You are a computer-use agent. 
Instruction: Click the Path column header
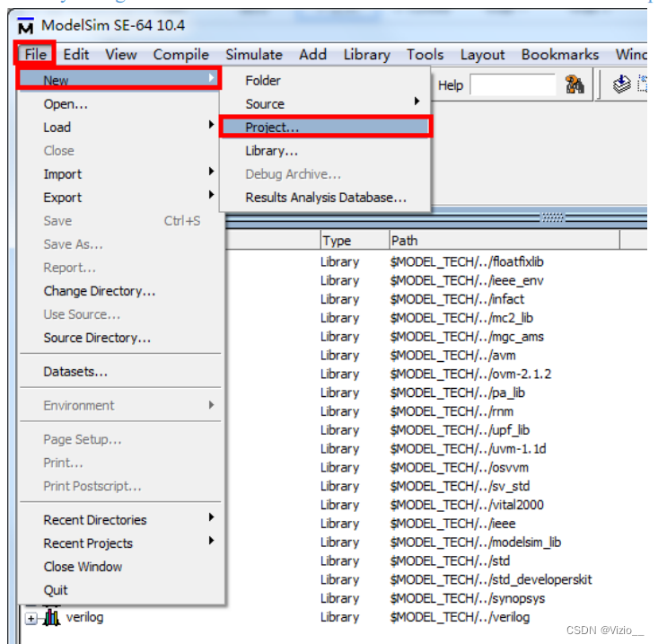pos(504,241)
